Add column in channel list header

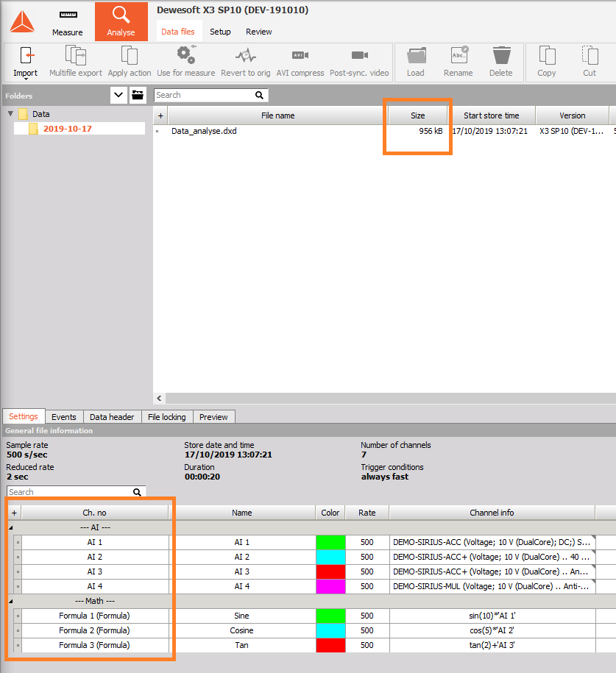[14, 513]
